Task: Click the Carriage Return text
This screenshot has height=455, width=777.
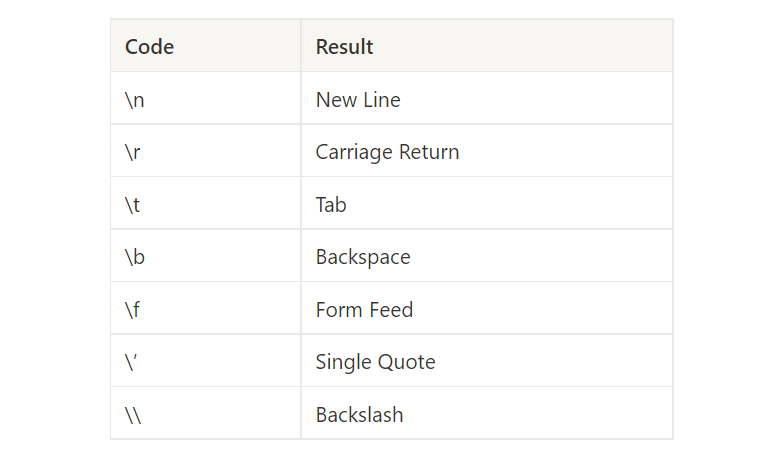Action: point(387,152)
